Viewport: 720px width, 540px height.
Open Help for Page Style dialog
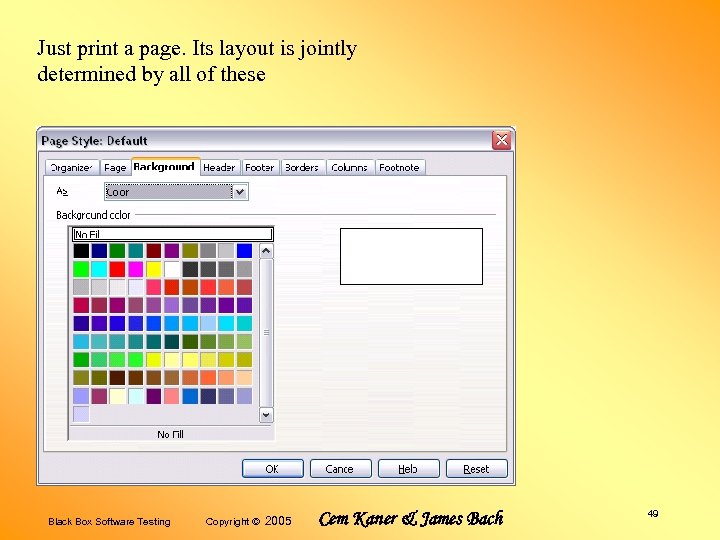408,469
